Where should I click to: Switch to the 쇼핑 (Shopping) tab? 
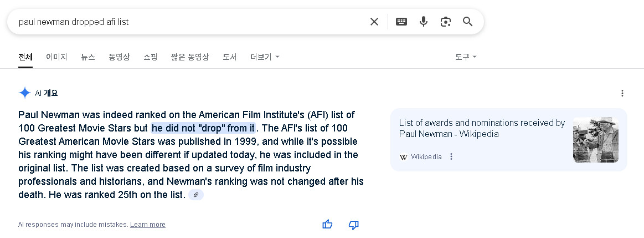point(150,57)
